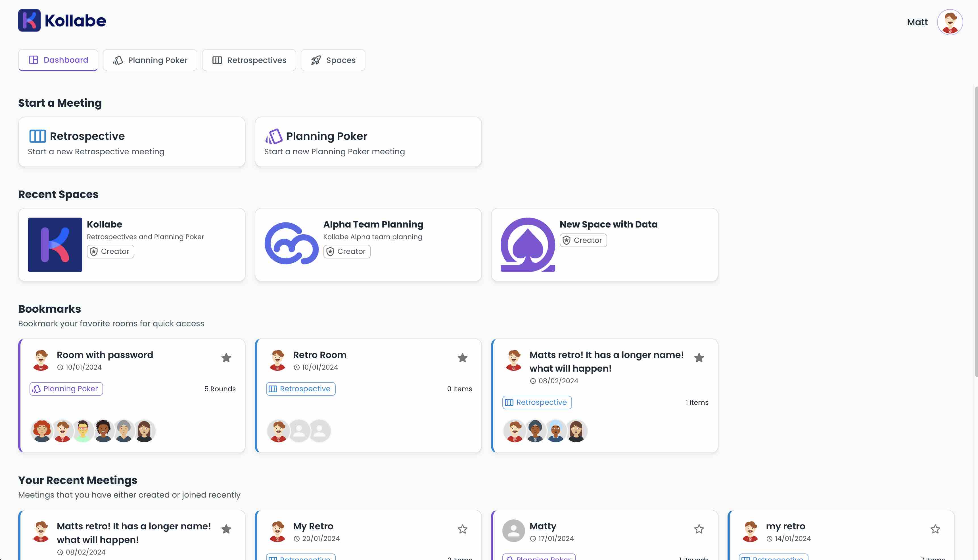The image size is (978, 560).
Task: Toggle bookmark star on Room with password
Action: click(x=226, y=357)
